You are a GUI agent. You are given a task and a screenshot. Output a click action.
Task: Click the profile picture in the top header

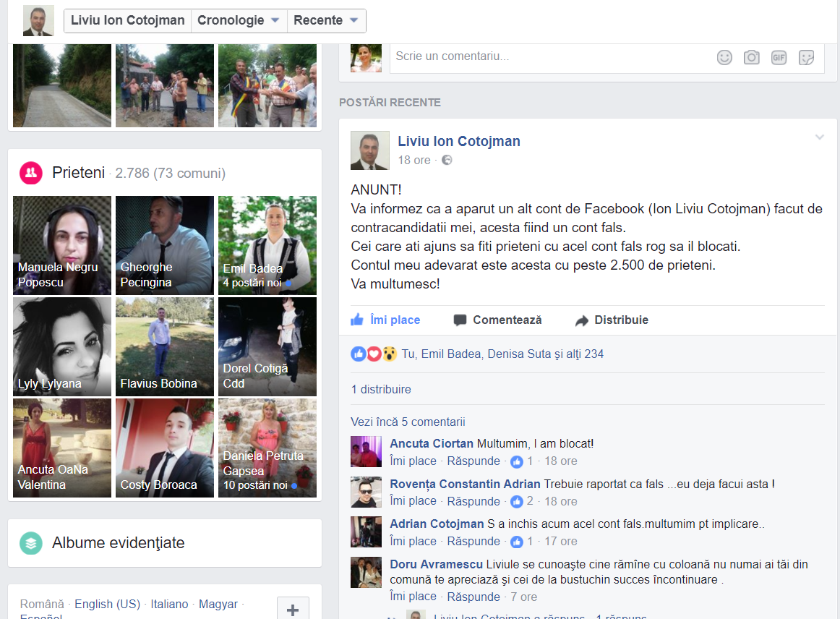(x=38, y=20)
